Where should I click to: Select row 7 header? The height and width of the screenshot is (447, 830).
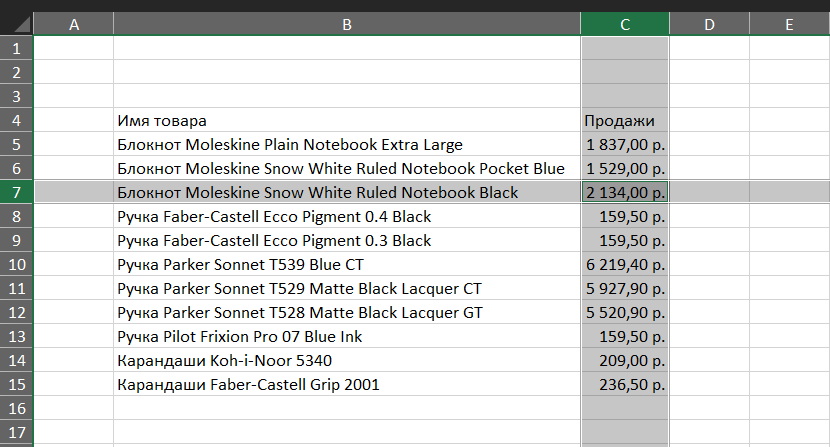tap(16, 192)
